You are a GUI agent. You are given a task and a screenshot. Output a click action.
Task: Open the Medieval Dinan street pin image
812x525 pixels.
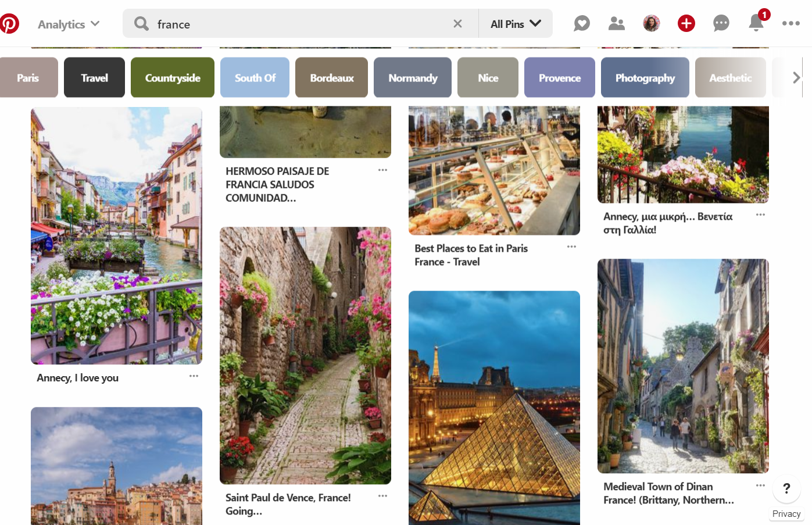click(683, 366)
